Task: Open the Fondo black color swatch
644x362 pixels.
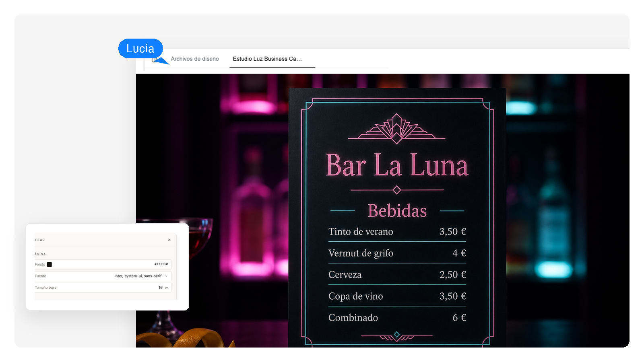Action: [x=50, y=264]
